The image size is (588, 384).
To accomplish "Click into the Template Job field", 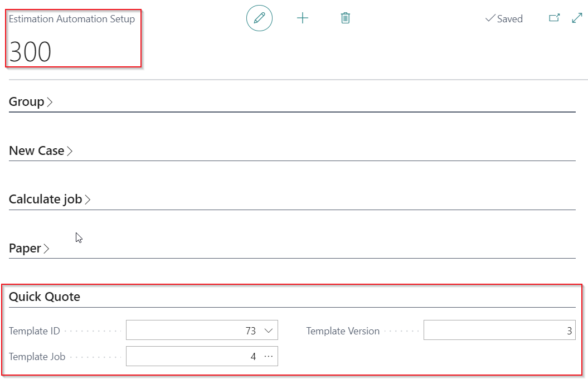I will point(202,356).
